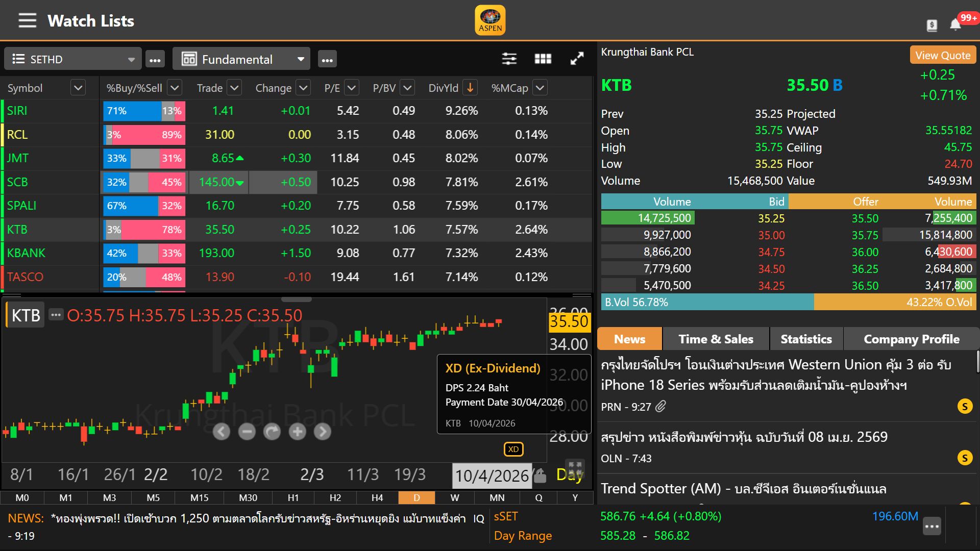Open watch list filter settings icon
The height and width of the screenshot is (551, 980).
tap(509, 59)
